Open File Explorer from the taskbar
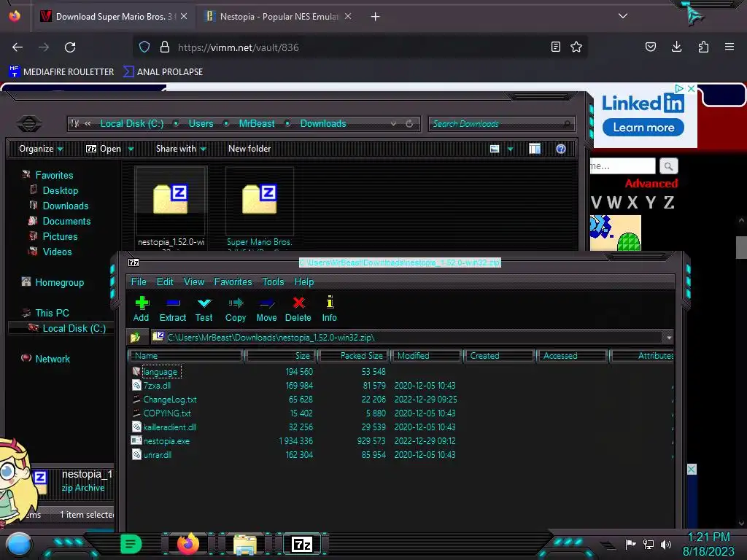 pos(245,544)
